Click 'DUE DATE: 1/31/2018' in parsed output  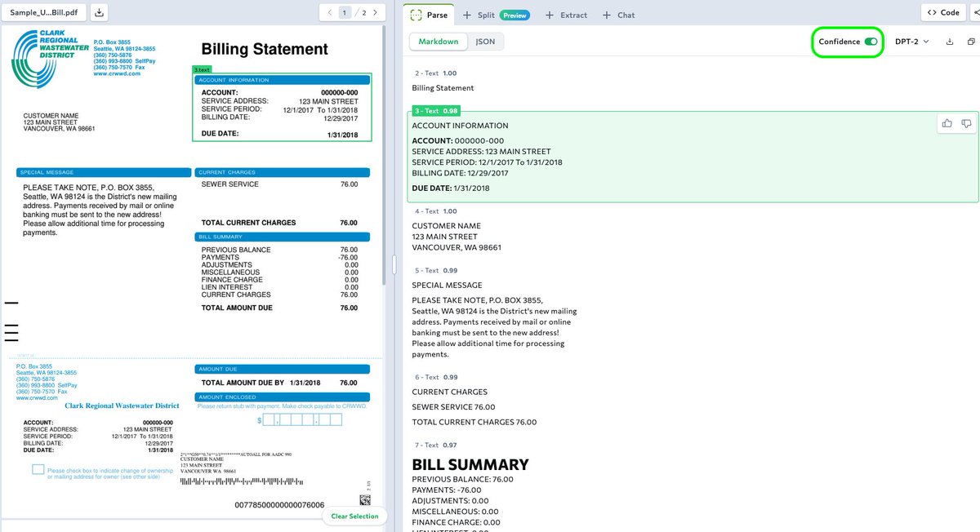(x=451, y=188)
